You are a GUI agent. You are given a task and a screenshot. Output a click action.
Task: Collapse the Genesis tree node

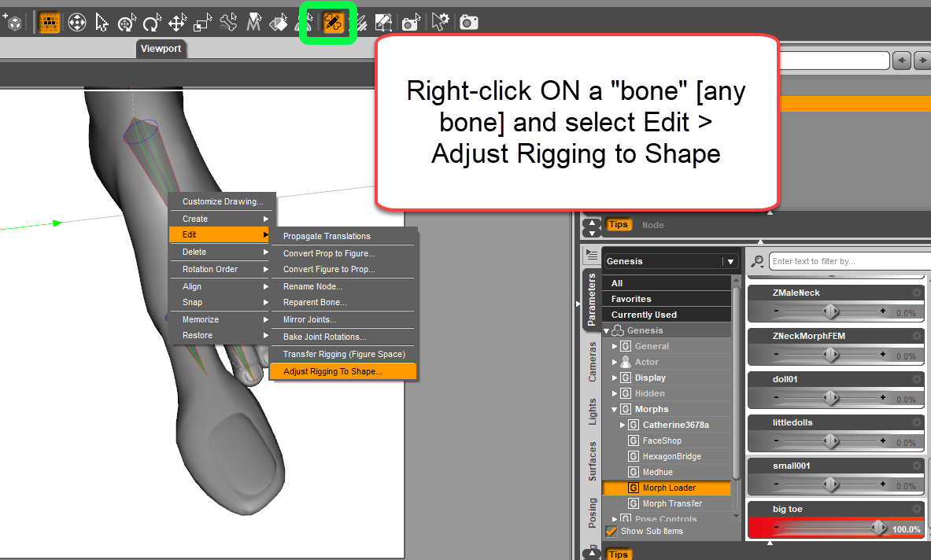606,330
